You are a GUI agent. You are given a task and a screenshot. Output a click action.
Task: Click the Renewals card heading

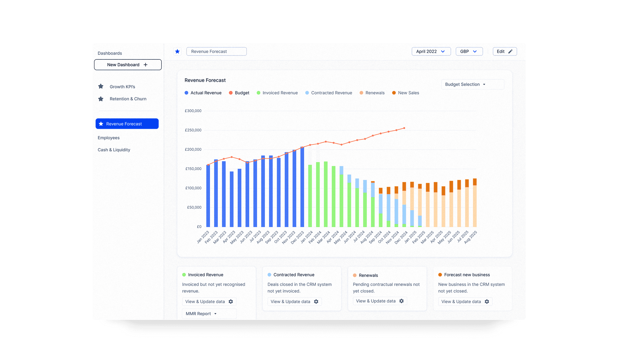pyautogui.click(x=368, y=275)
